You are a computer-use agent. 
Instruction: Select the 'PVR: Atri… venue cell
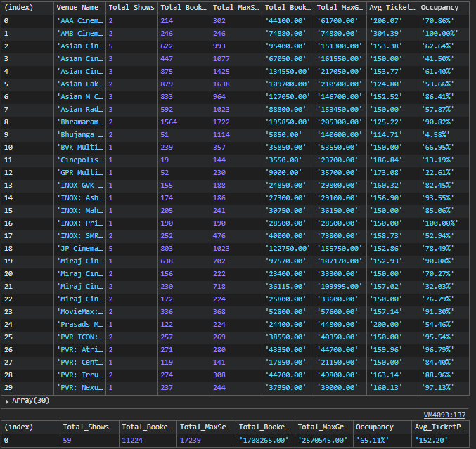tap(80, 349)
